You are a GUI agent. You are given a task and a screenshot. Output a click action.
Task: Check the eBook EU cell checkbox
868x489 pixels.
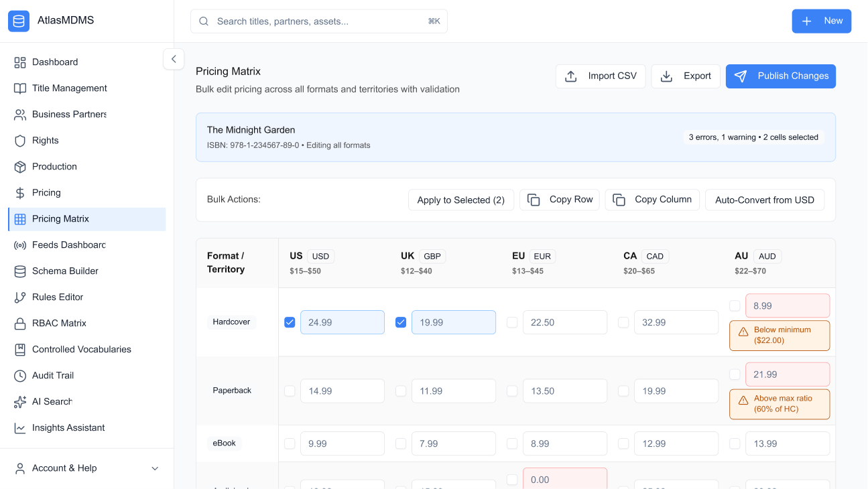pyautogui.click(x=512, y=443)
